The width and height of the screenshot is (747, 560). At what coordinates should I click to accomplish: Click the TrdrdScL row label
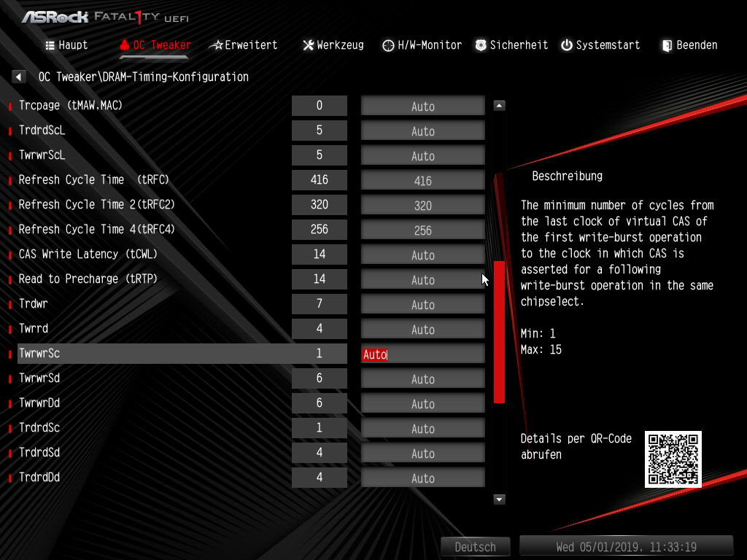[x=42, y=130]
